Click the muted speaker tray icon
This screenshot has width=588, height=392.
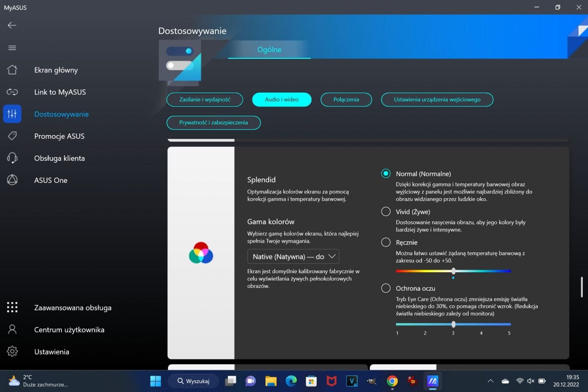(x=531, y=381)
